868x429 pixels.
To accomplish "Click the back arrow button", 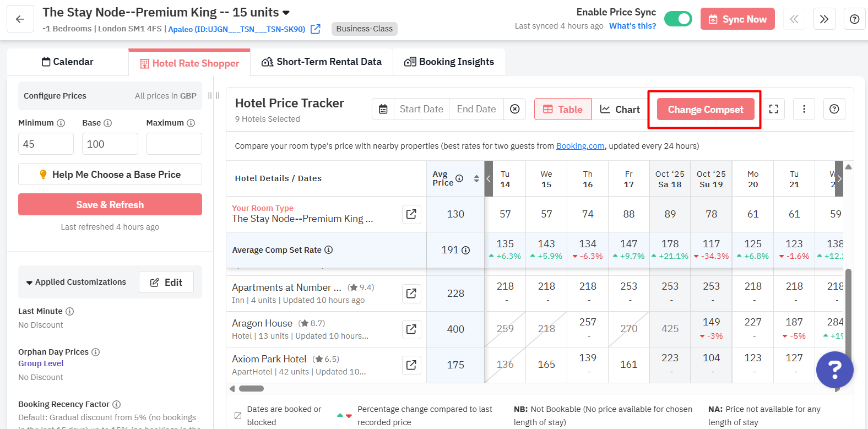I will pos(20,19).
